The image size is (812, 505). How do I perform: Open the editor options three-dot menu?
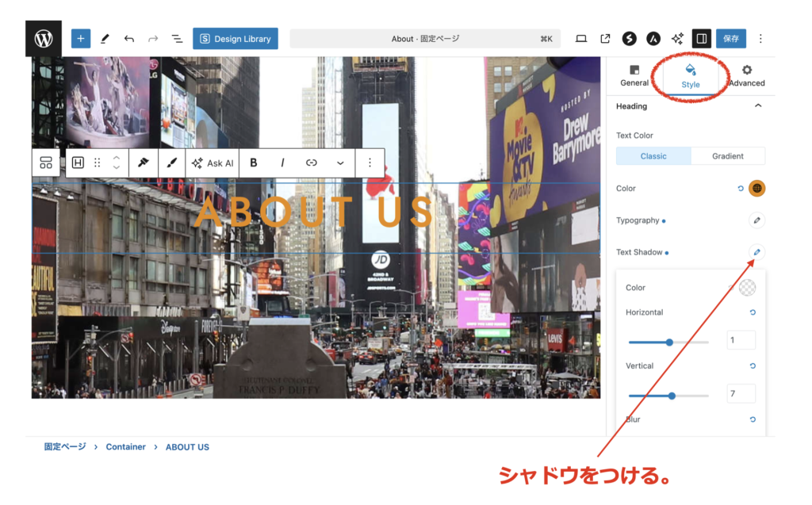(760, 38)
